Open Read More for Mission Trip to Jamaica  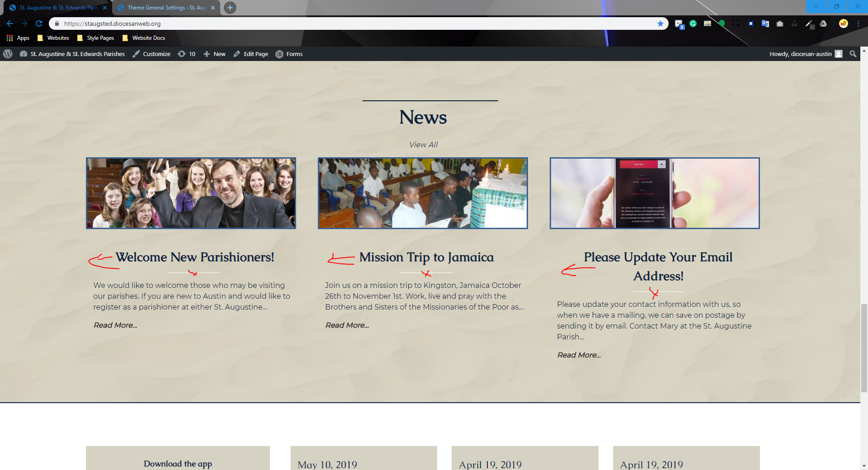click(347, 325)
